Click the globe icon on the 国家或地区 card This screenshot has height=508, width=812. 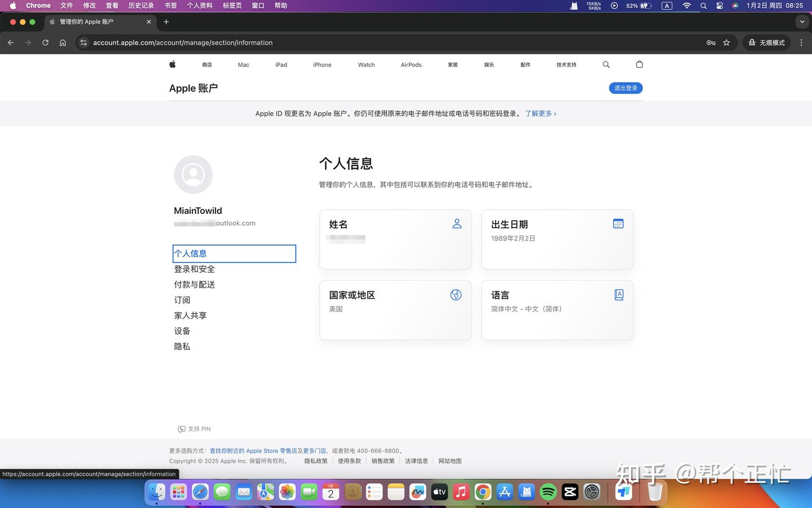coord(456,294)
